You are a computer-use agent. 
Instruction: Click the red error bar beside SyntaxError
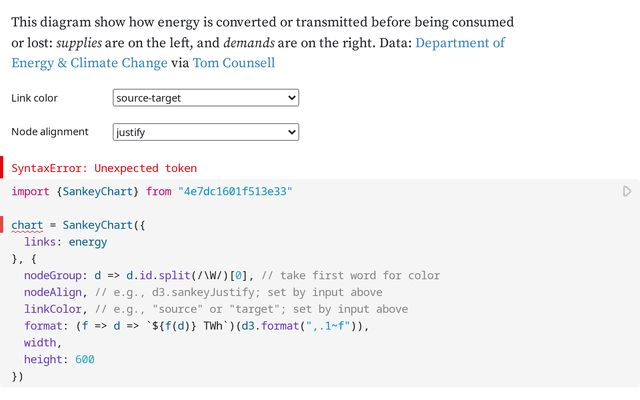click(2, 168)
